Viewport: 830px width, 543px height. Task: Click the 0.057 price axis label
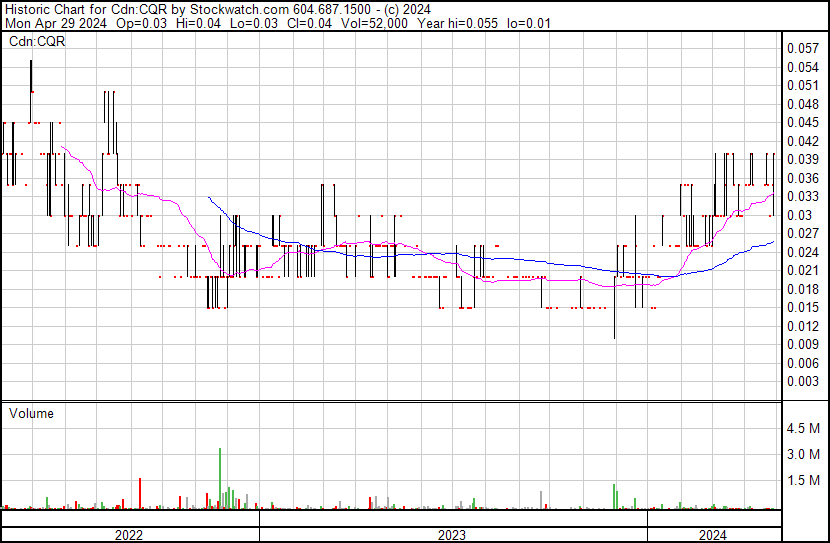802,48
